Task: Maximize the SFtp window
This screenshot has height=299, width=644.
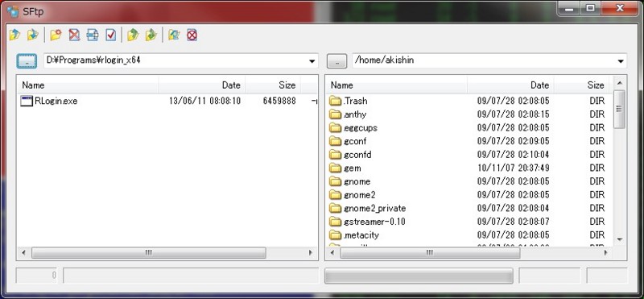Action: click(590, 8)
